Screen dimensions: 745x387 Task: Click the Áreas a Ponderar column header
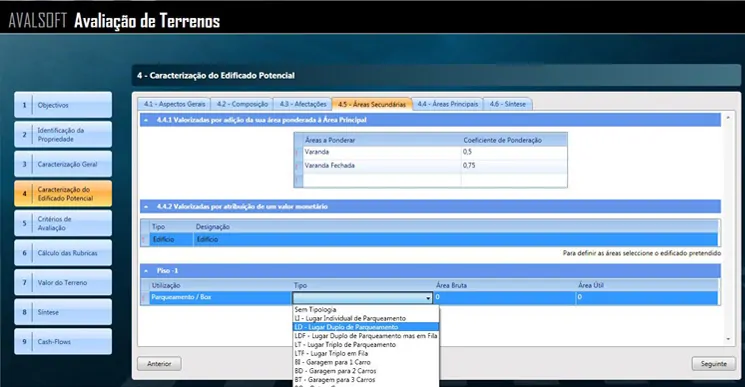point(382,140)
